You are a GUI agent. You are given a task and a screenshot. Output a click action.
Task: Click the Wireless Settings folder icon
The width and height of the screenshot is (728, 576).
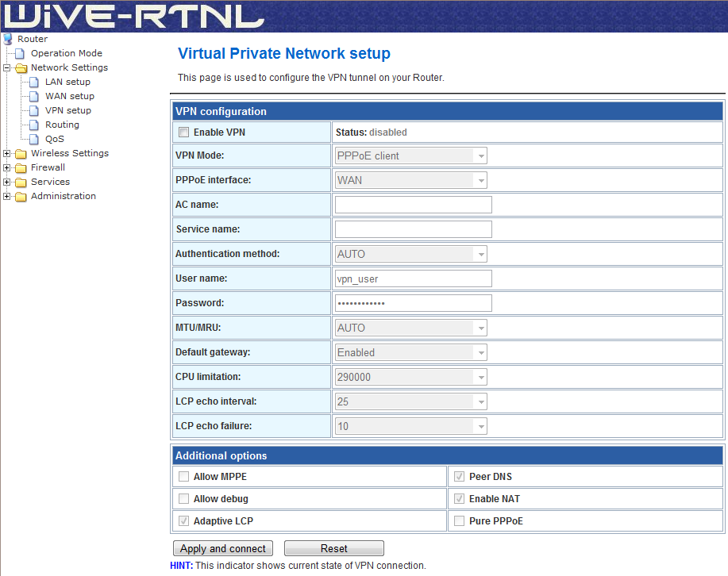pos(21,154)
